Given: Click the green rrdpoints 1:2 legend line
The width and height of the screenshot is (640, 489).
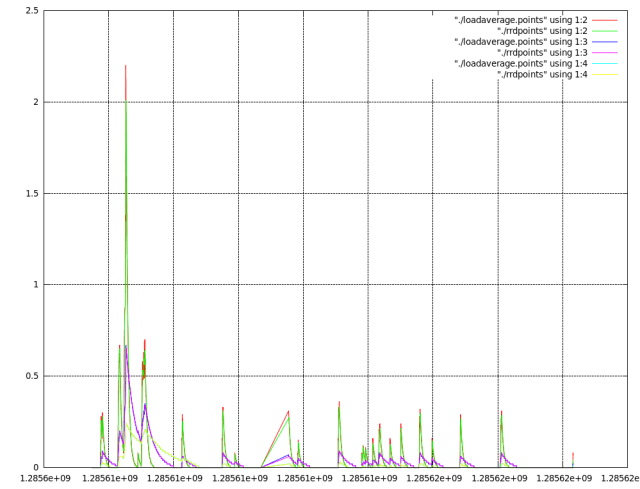Looking at the screenshot, I should (x=606, y=31).
